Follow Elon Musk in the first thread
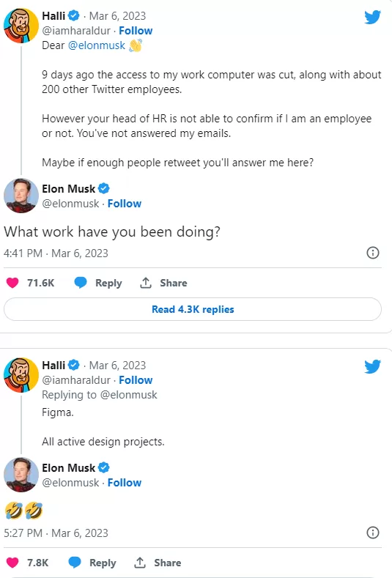 [x=125, y=204]
